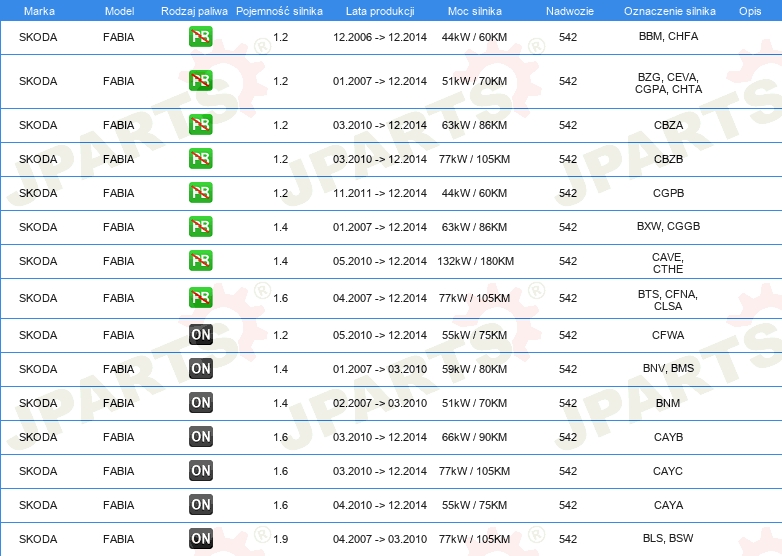This screenshot has height=556, width=782.
Task: Click the Opis column header
Action: point(750,11)
